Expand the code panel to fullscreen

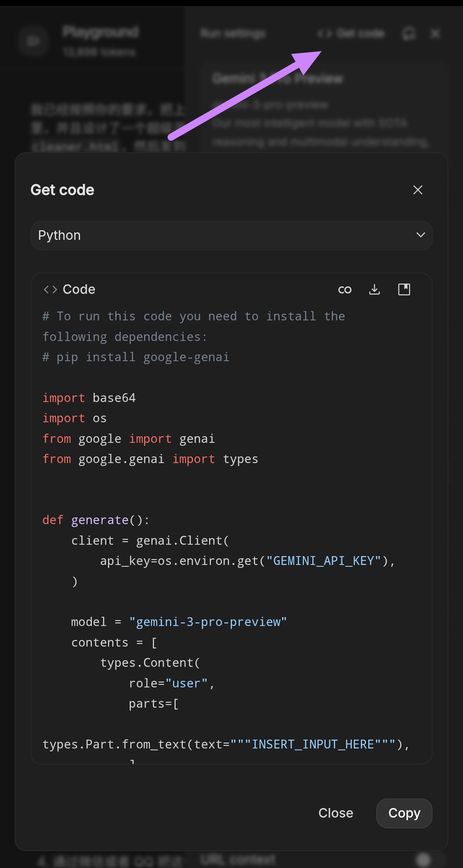point(404,290)
